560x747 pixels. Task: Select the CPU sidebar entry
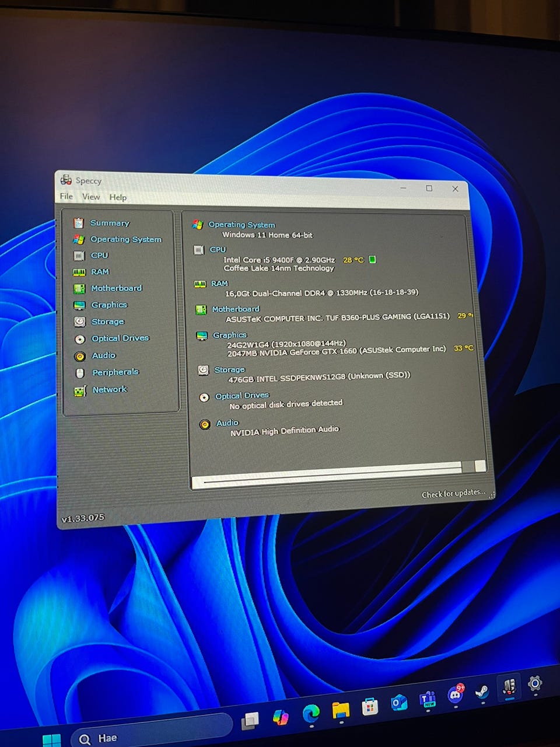(x=99, y=255)
